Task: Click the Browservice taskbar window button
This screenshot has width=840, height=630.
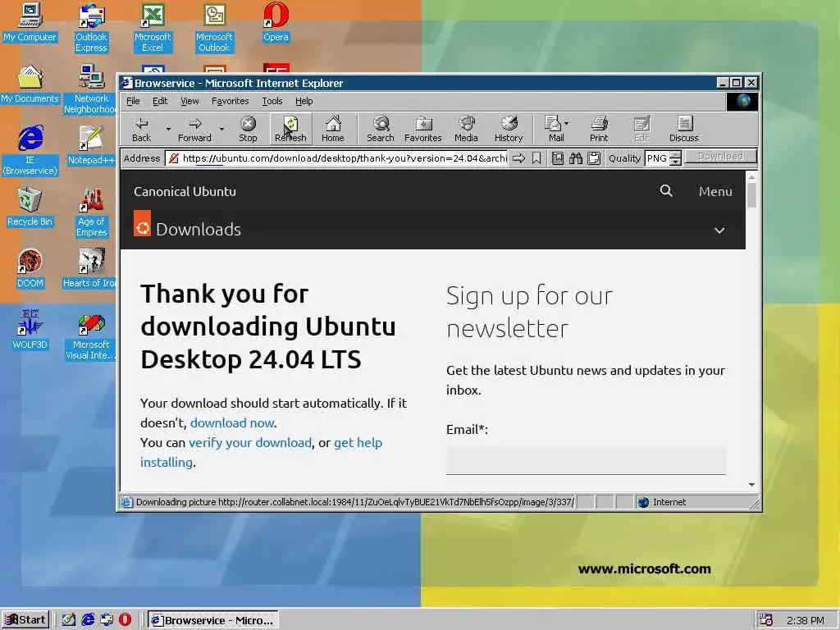Action: pyautogui.click(x=213, y=620)
